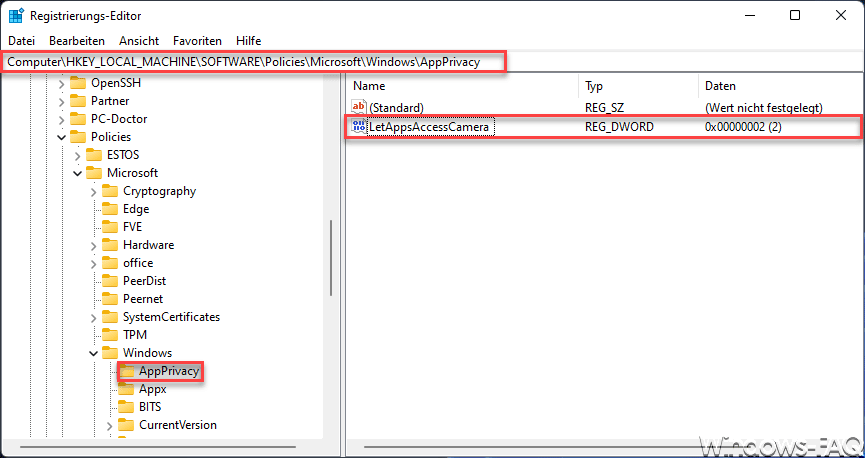This screenshot has height=458, width=865.
Task: Expand the Hardware key
Action: (93, 245)
